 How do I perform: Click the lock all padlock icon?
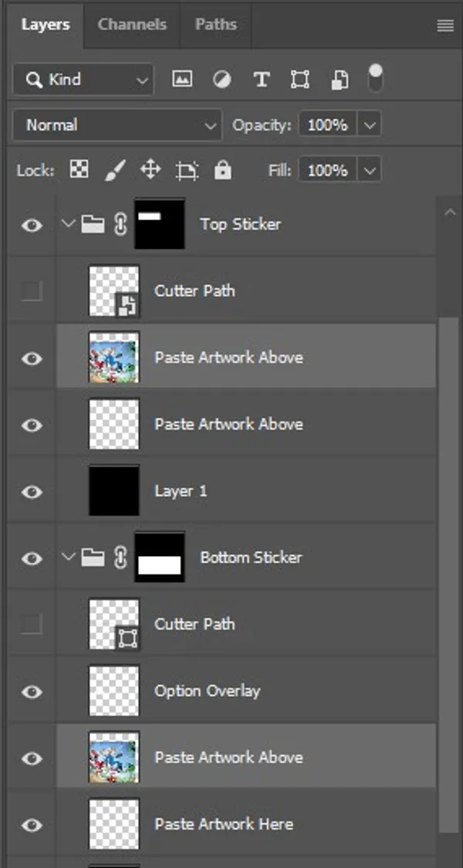[223, 170]
